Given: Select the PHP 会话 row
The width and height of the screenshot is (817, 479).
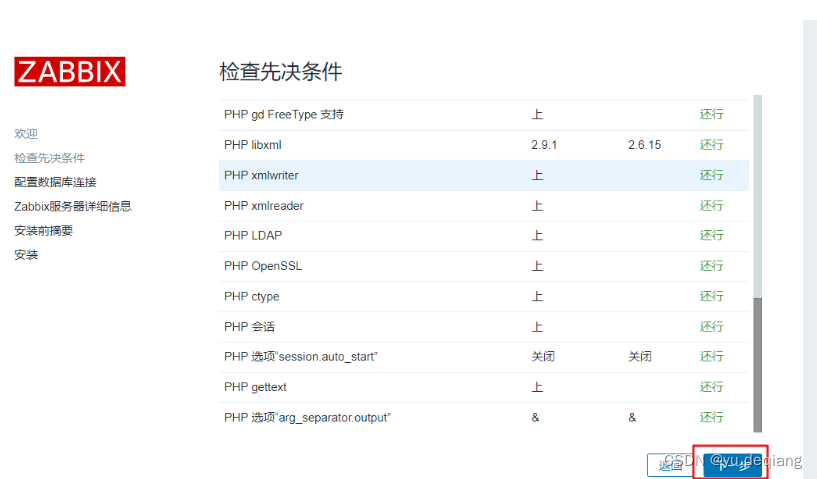Looking at the screenshot, I should coord(484,327).
